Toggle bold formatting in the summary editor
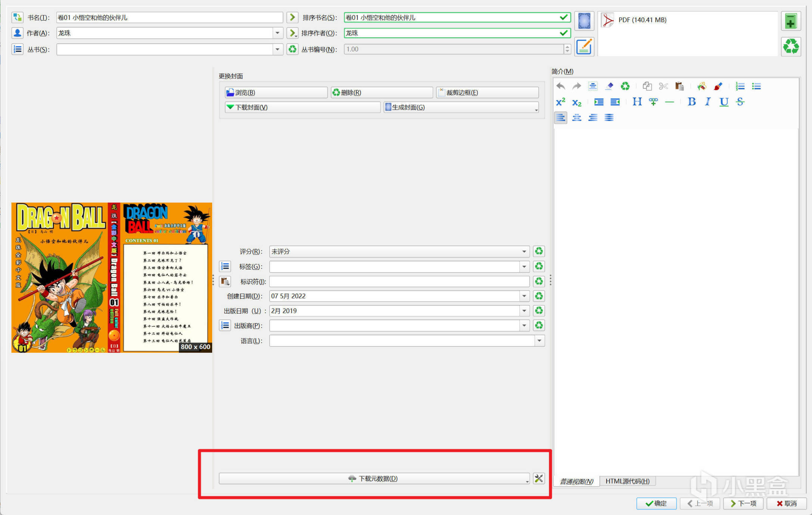This screenshot has height=515, width=812. (x=691, y=102)
